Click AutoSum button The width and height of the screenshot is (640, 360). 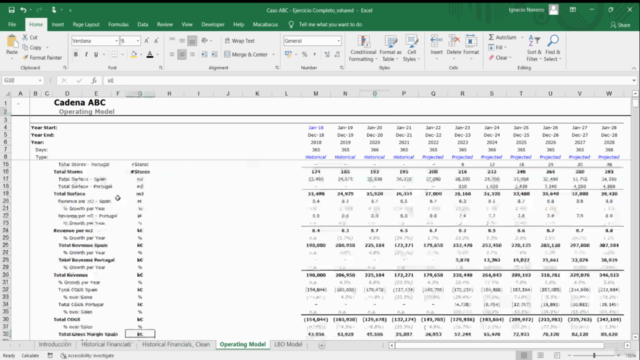[x=502, y=37]
